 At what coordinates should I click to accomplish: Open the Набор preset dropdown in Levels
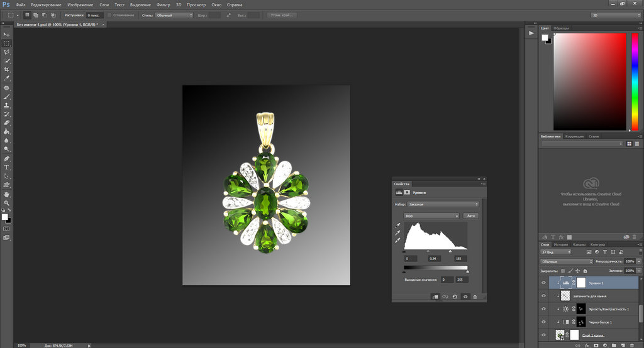(443, 204)
